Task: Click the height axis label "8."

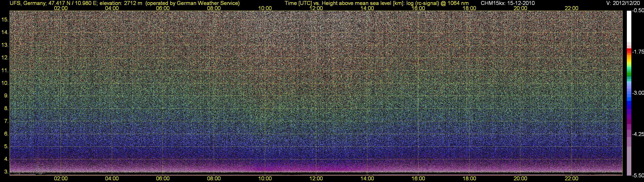Action: (6, 109)
